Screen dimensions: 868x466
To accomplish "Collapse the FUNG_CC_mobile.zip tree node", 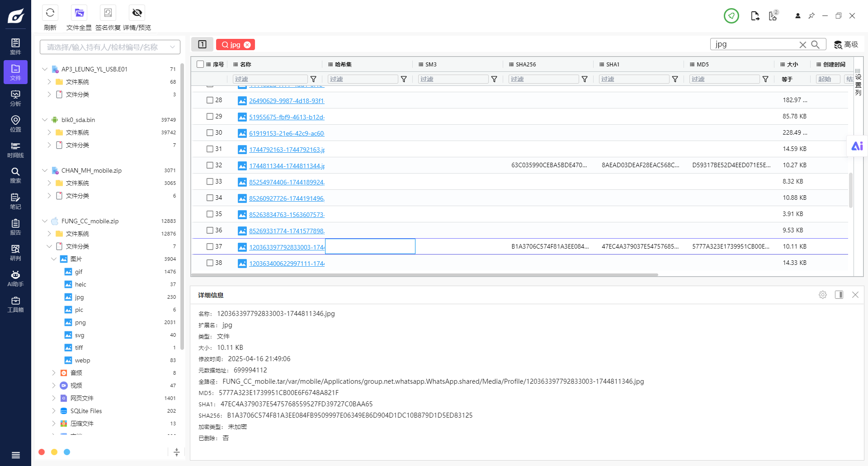I will (45, 221).
